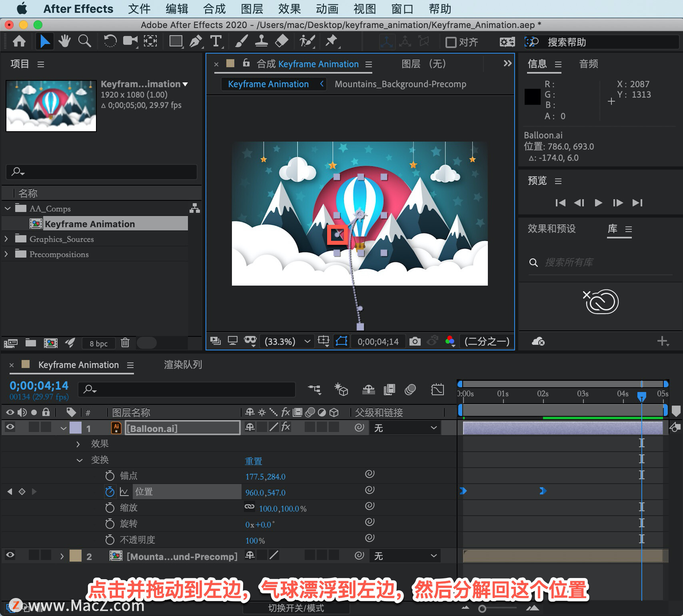The image size is (683, 616).
Task: Expand the Graphics_Sources folder
Action: click(x=6, y=239)
